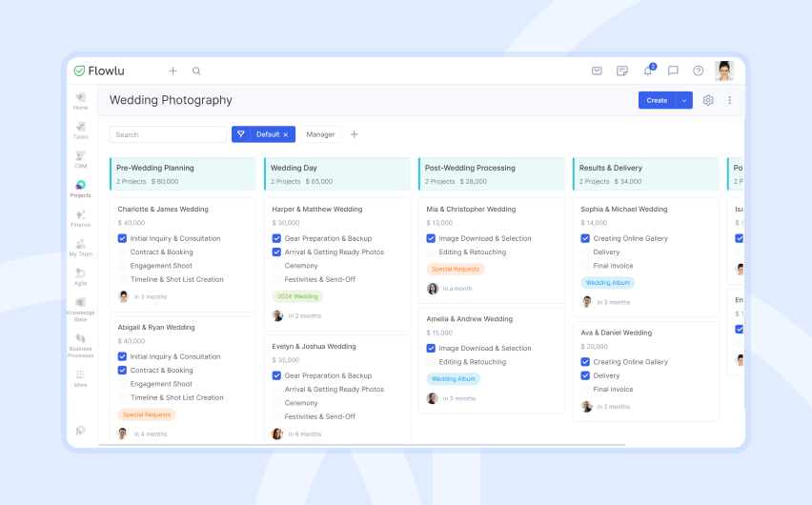Screen dimensions: 812x505
Task: Open More in the left sidebar
Action: [x=80, y=378]
